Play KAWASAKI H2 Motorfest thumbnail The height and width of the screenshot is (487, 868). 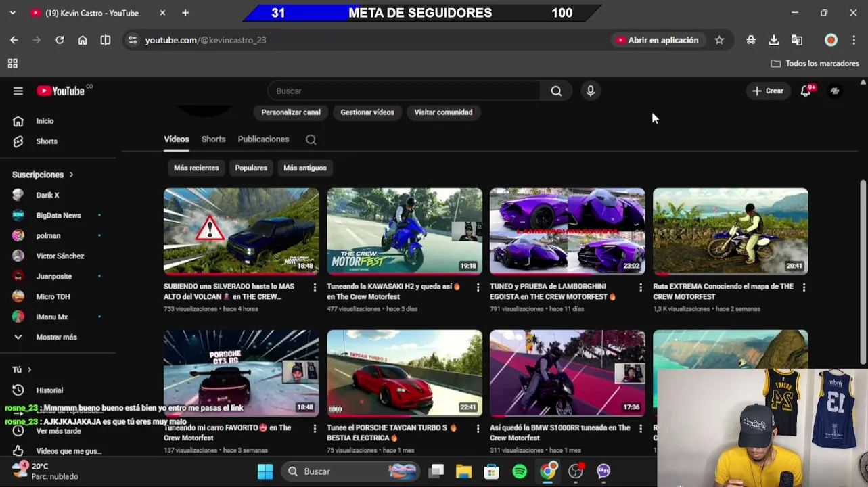[x=405, y=231]
